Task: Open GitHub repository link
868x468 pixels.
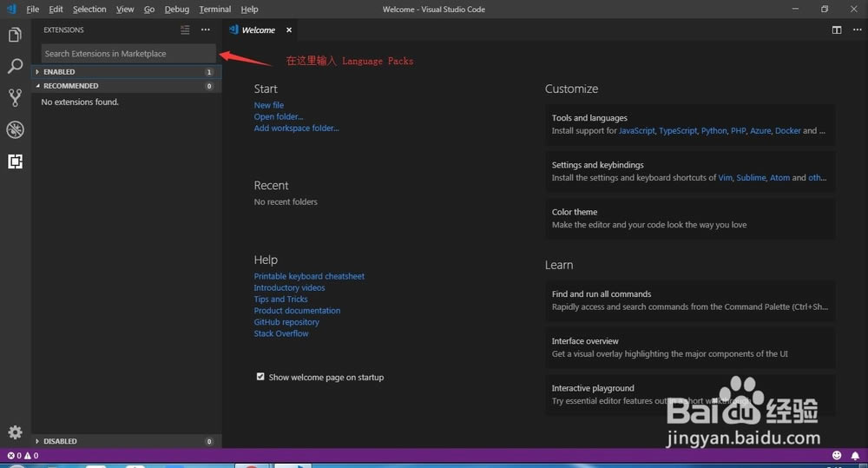Action: (x=286, y=322)
